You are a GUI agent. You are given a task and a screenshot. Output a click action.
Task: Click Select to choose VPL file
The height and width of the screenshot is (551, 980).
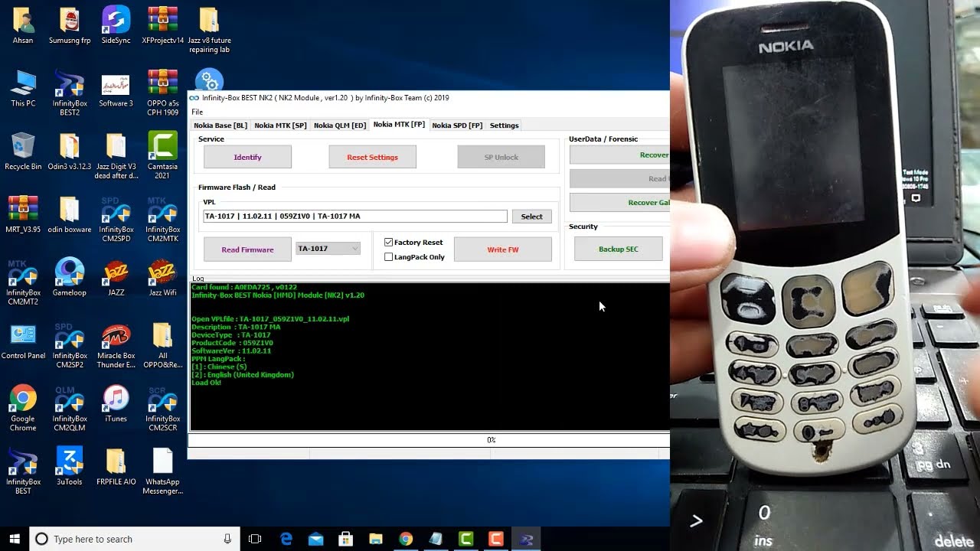(x=531, y=217)
